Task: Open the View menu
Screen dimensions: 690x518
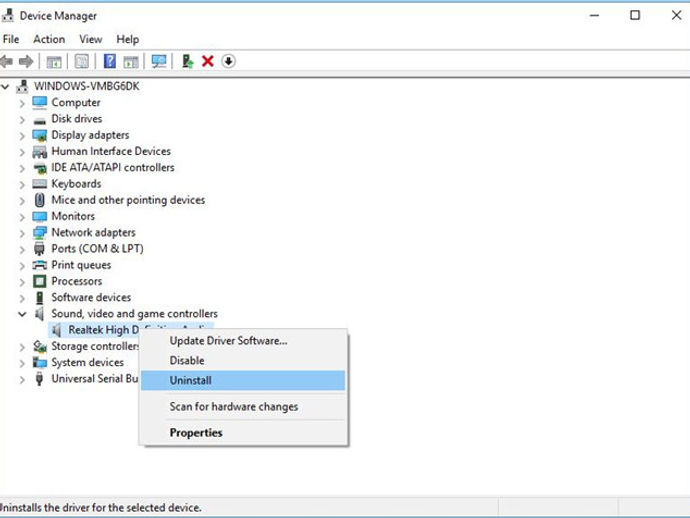Action: tap(91, 39)
